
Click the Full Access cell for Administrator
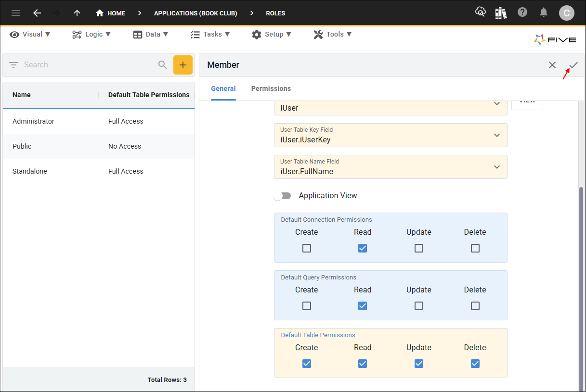(126, 121)
